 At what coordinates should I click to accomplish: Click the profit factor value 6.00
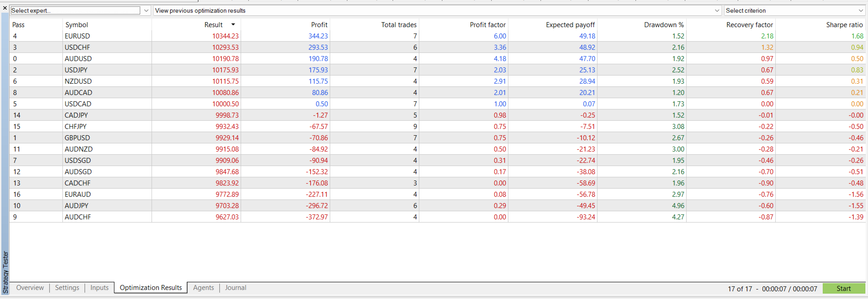500,36
